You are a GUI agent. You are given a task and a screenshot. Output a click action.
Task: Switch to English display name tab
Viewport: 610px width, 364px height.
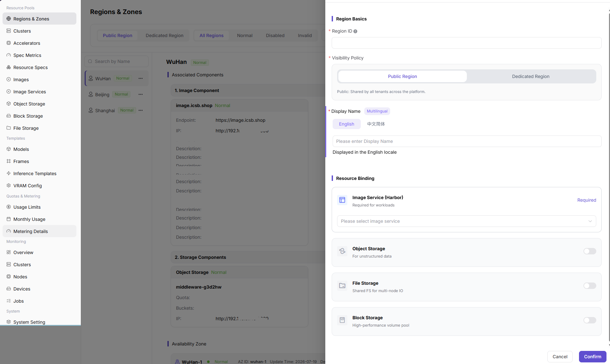pos(346,124)
